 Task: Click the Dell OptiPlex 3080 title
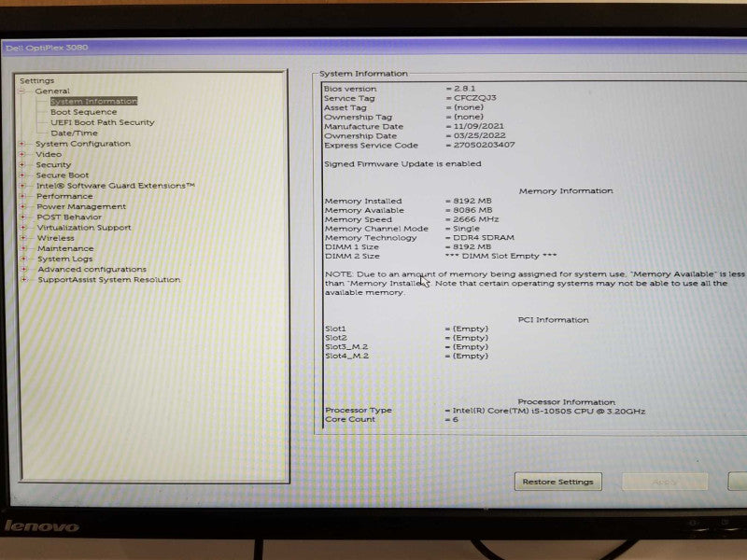click(x=47, y=48)
